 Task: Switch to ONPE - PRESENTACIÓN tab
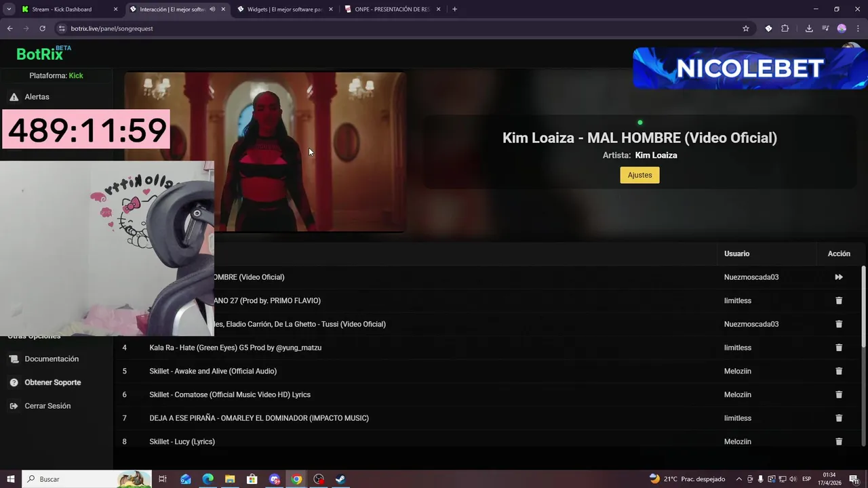click(392, 9)
